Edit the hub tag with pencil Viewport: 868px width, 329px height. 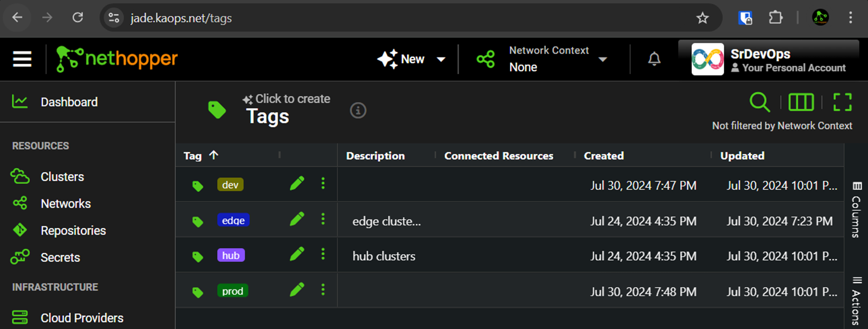point(297,254)
